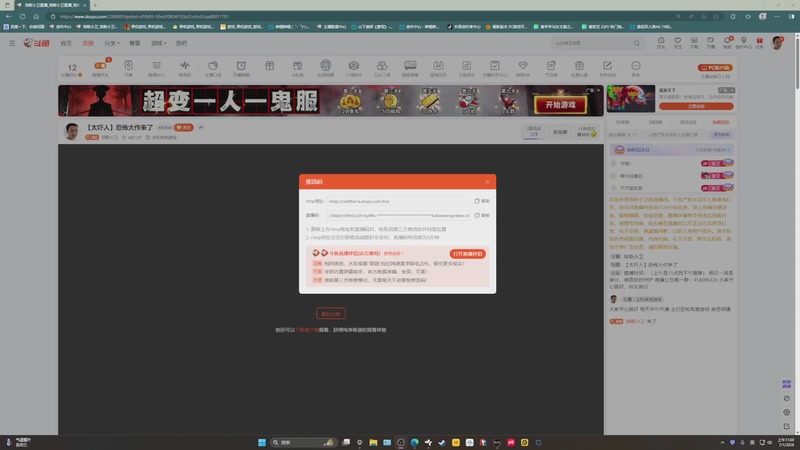Open the monitor screen icon in streamer toolbar
The width and height of the screenshot is (800, 450).
click(x=410, y=65)
